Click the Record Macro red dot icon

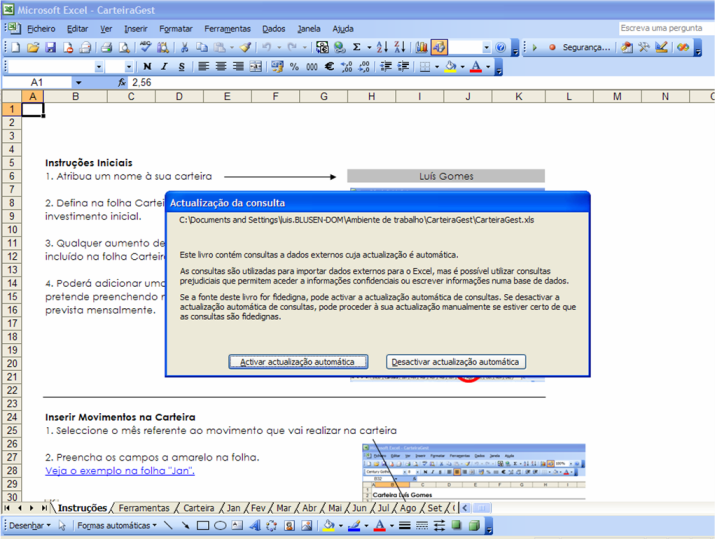click(x=552, y=47)
